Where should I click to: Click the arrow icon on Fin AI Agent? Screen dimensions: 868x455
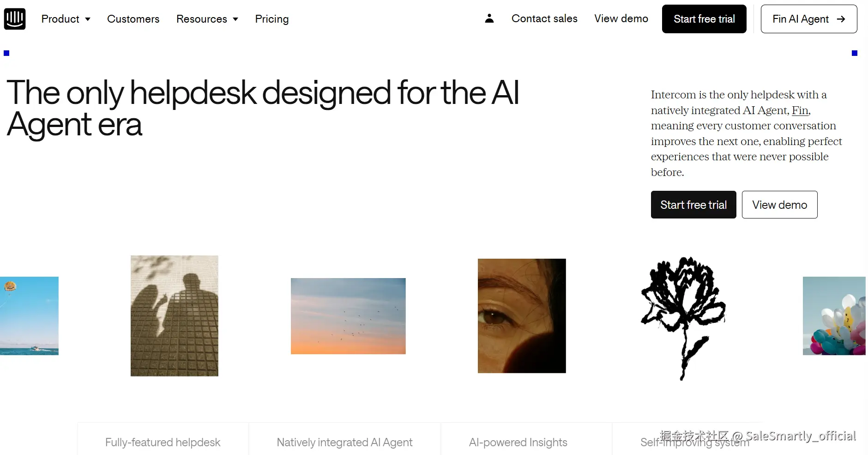(841, 19)
